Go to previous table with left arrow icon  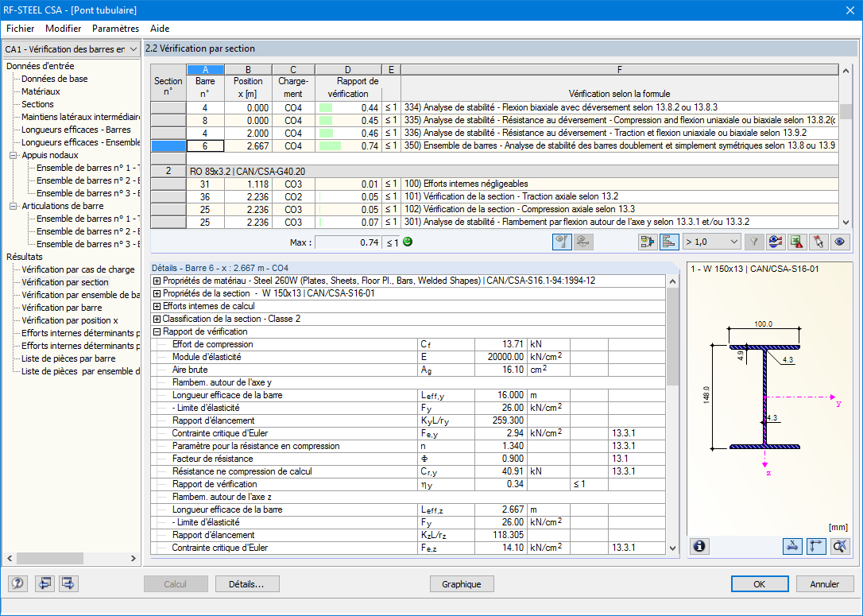pyautogui.click(x=45, y=583)
